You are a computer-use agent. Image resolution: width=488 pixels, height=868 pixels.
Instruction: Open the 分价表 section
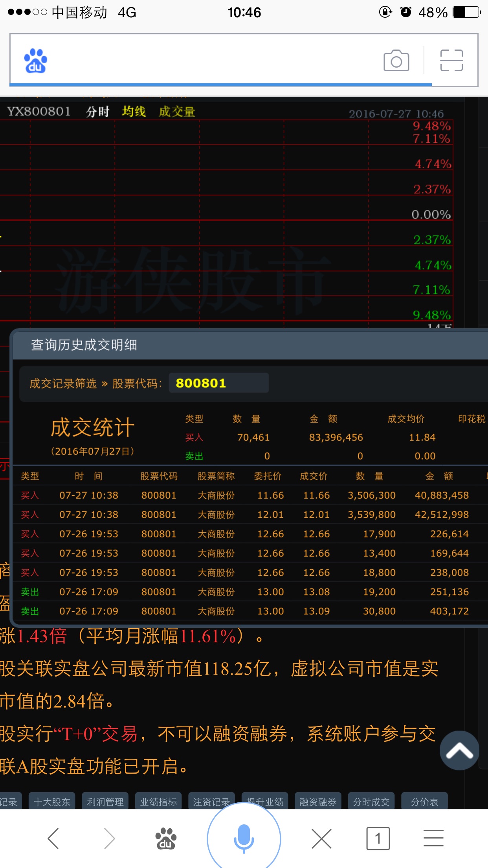coord(424,802)
